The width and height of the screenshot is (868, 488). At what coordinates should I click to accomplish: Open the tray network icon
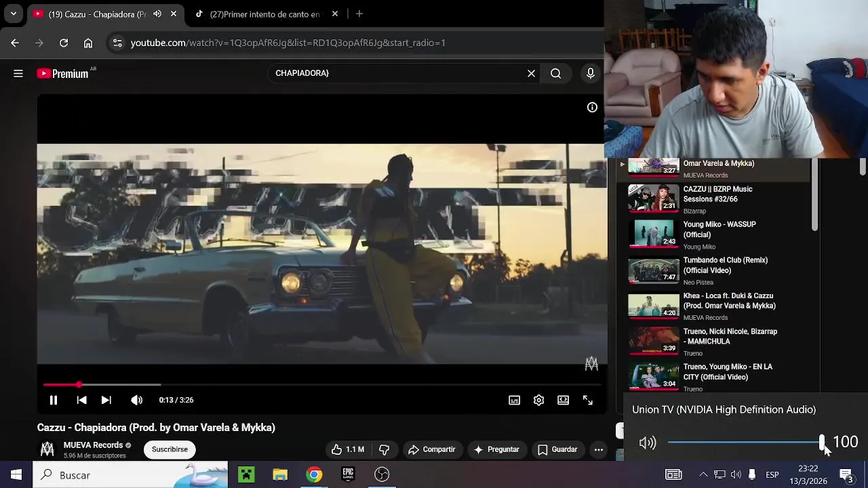pyautogui.click(x=719, y=474)
